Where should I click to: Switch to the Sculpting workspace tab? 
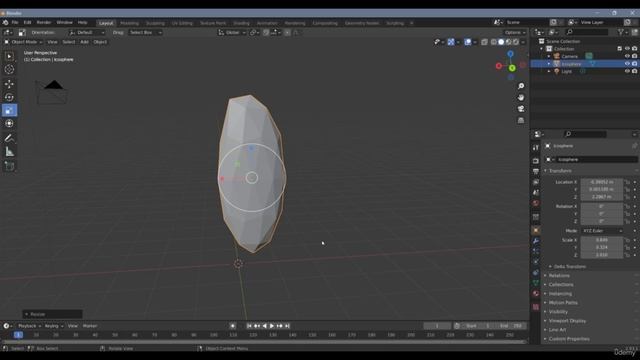click(155, 23)
